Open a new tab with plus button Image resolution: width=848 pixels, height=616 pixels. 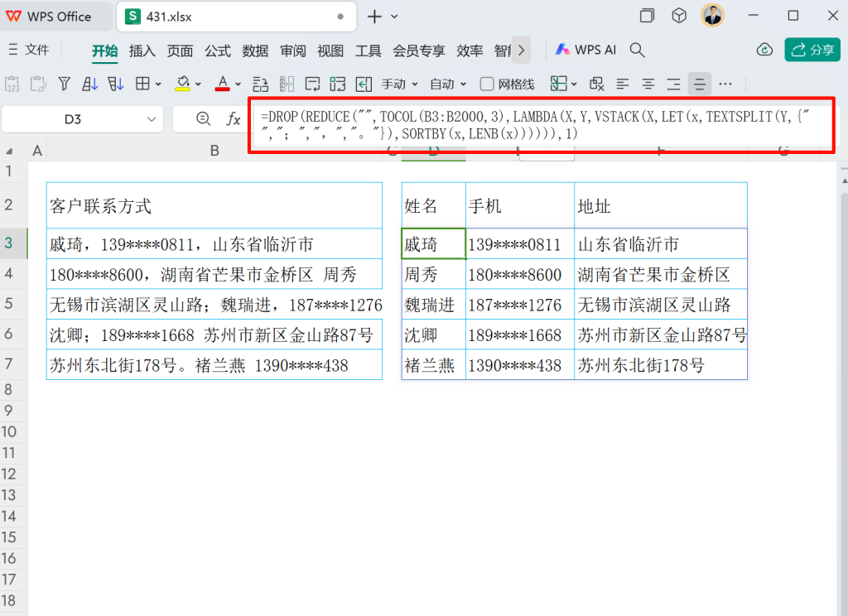point(374,17)
